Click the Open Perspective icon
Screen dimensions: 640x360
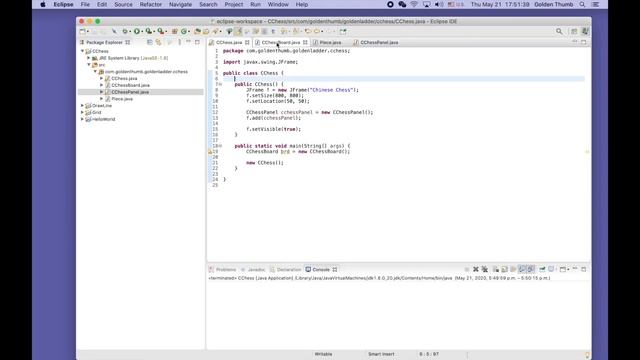tap(574, 31)
